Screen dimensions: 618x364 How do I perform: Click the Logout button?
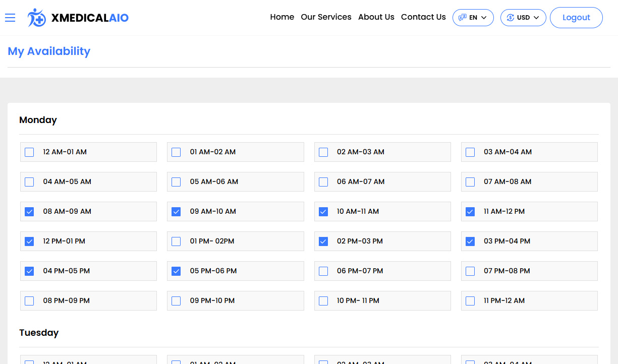pos(576,17)
